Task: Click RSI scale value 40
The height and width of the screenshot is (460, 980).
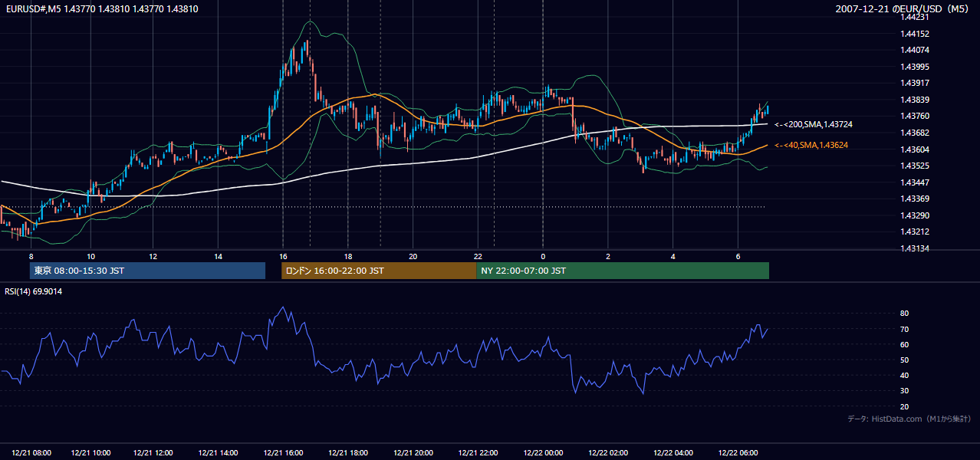Action: [904, 375]
